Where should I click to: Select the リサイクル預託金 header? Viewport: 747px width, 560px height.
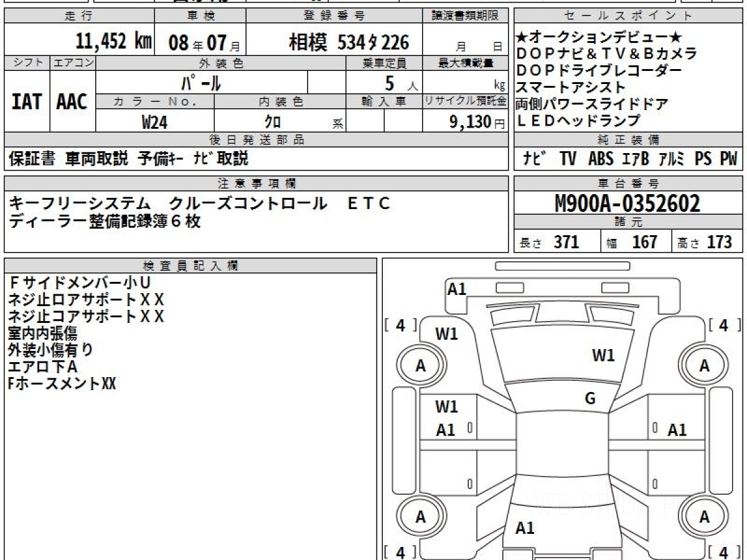466,101
